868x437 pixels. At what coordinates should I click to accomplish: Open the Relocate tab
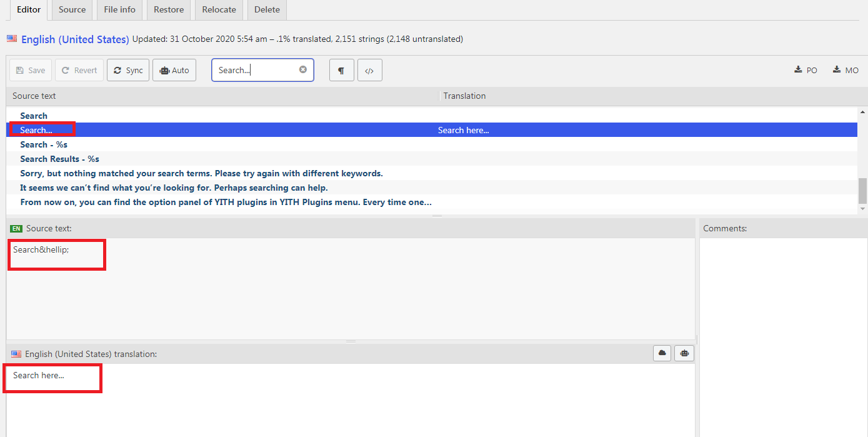(219, 9)
